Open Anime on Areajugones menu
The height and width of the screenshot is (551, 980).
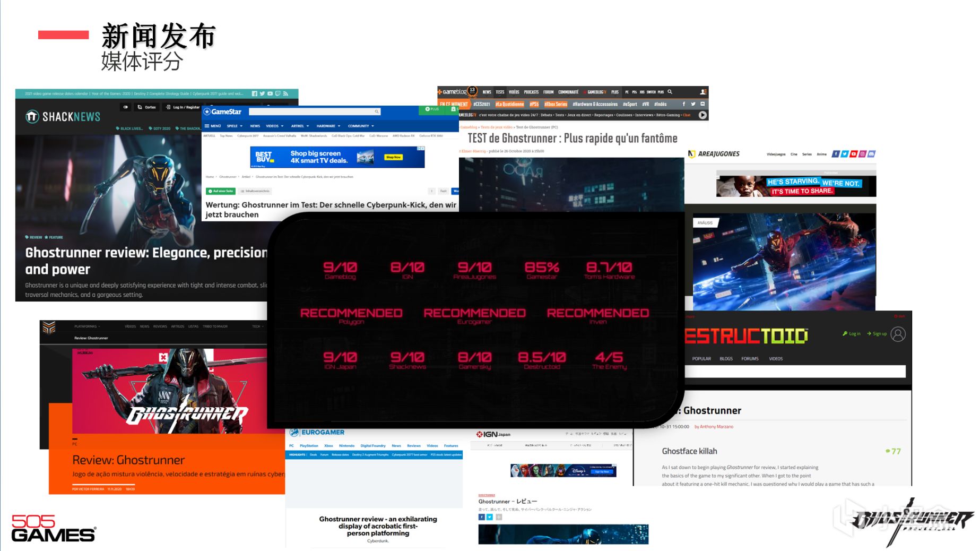point(821,154)
